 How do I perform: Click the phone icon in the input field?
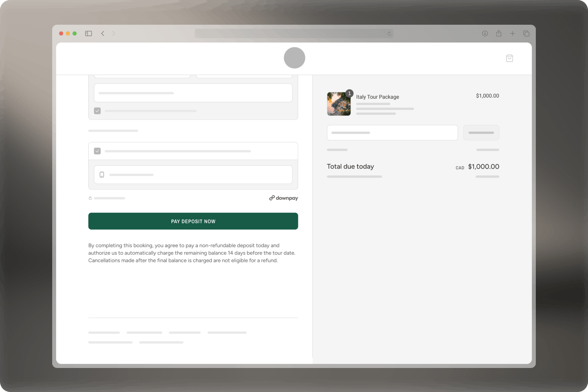[x=102, y=175]
